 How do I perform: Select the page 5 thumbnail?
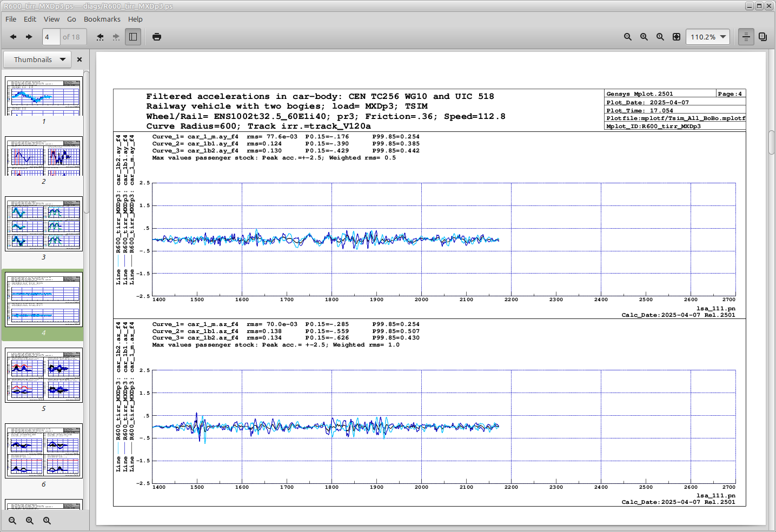[44, 375]
